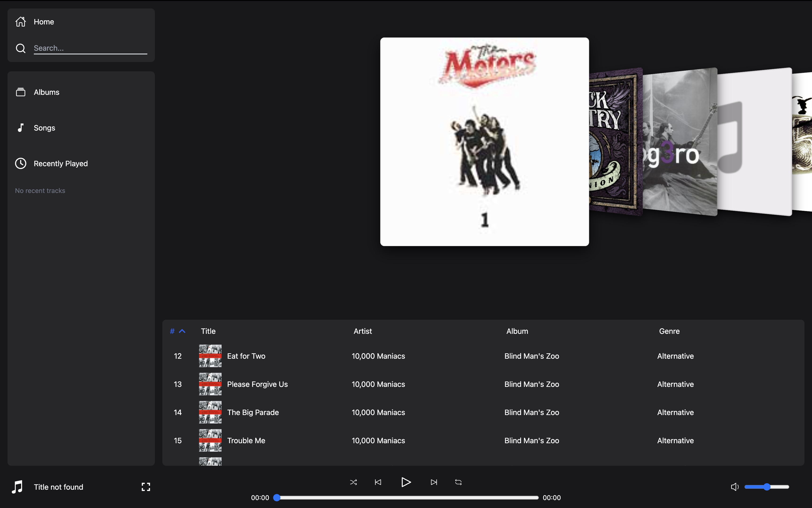Open the Songs section
Screen dimensions: 812x508
[x=44, y=128]
